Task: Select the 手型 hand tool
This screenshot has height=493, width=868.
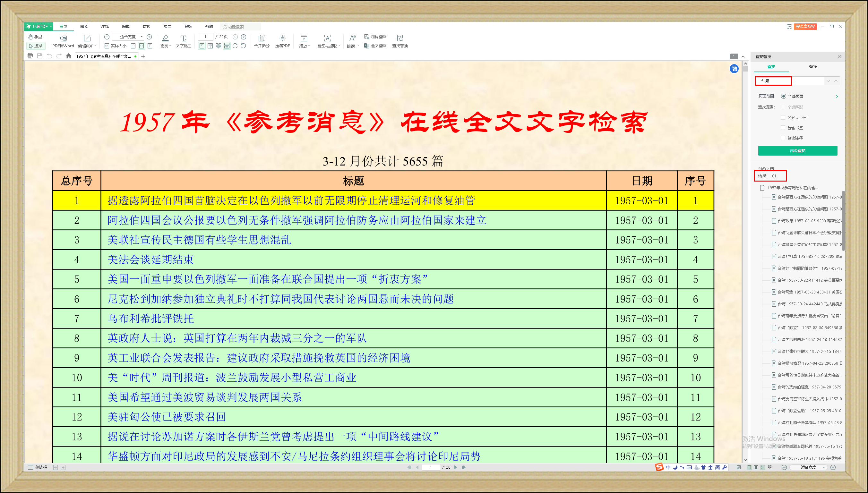Action: 35,37
